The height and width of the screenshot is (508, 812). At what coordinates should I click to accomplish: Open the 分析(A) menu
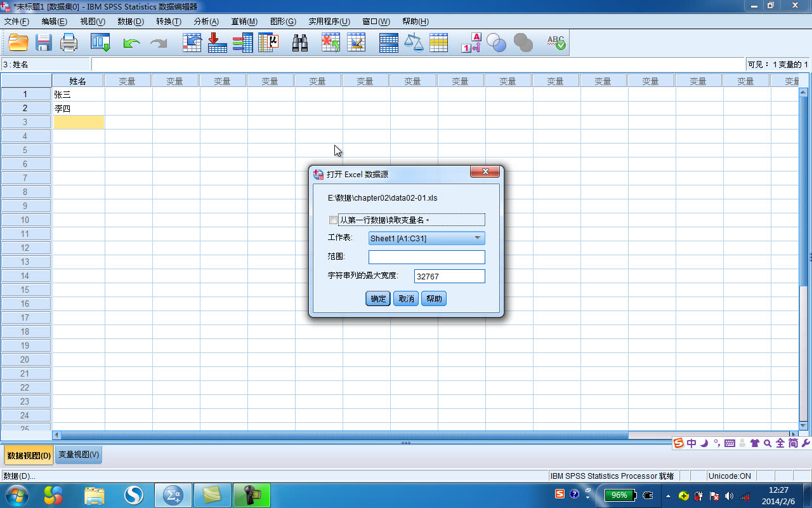[206, 22]
